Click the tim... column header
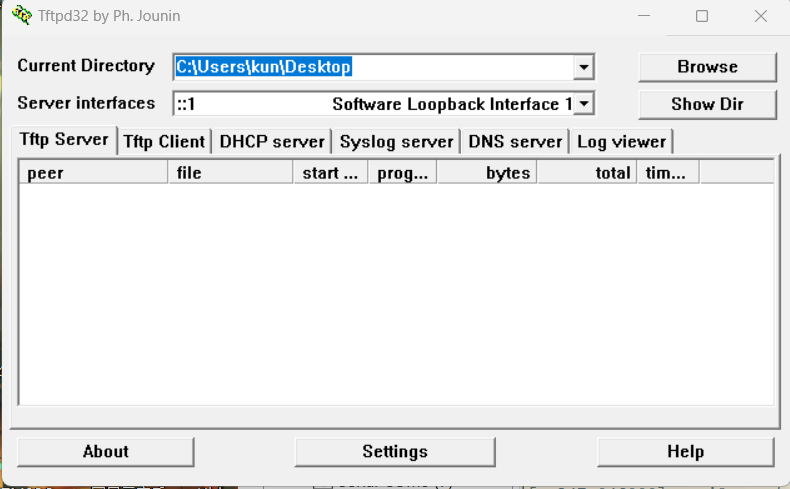The width and height of the screenshot is (790, 489). (669, 173)
